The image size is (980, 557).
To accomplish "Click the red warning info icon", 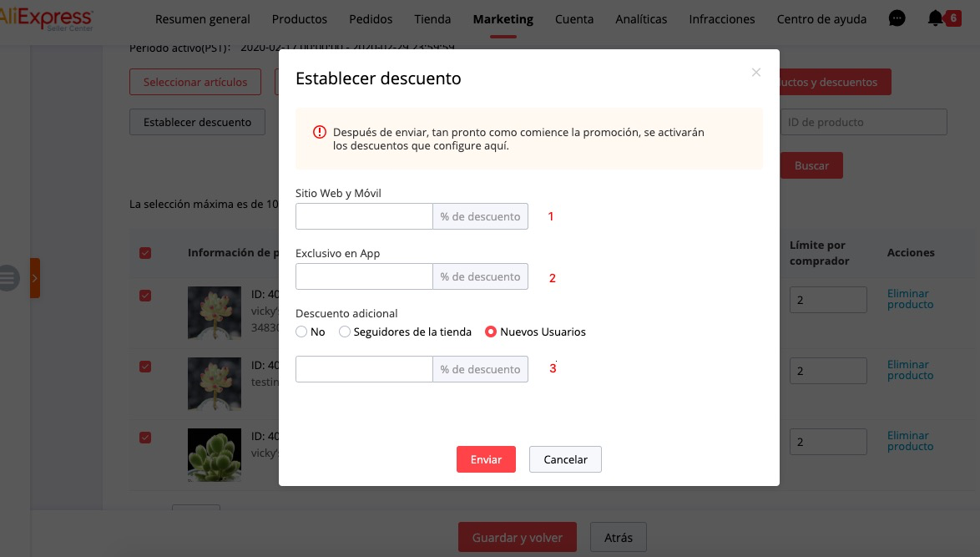I will [x=320, y=132].
